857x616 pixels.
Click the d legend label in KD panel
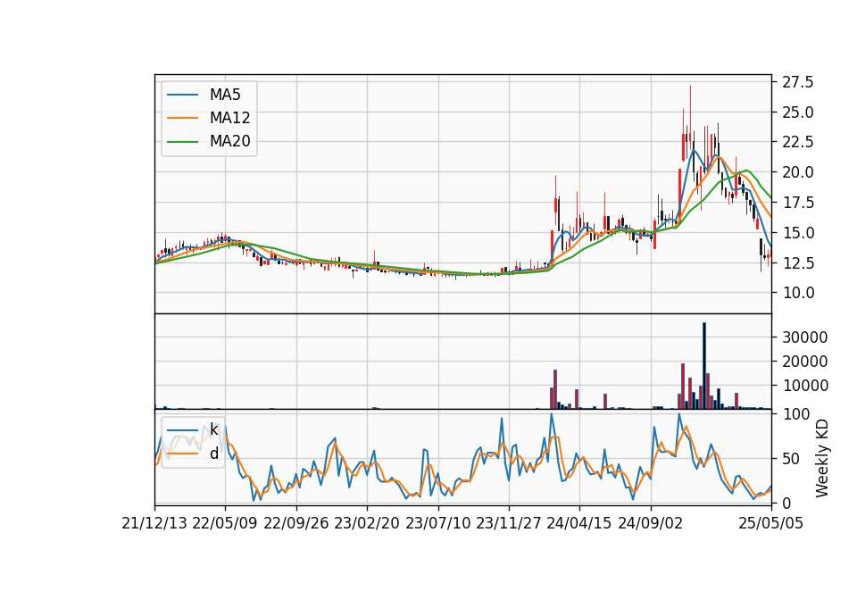click(213, 454)
